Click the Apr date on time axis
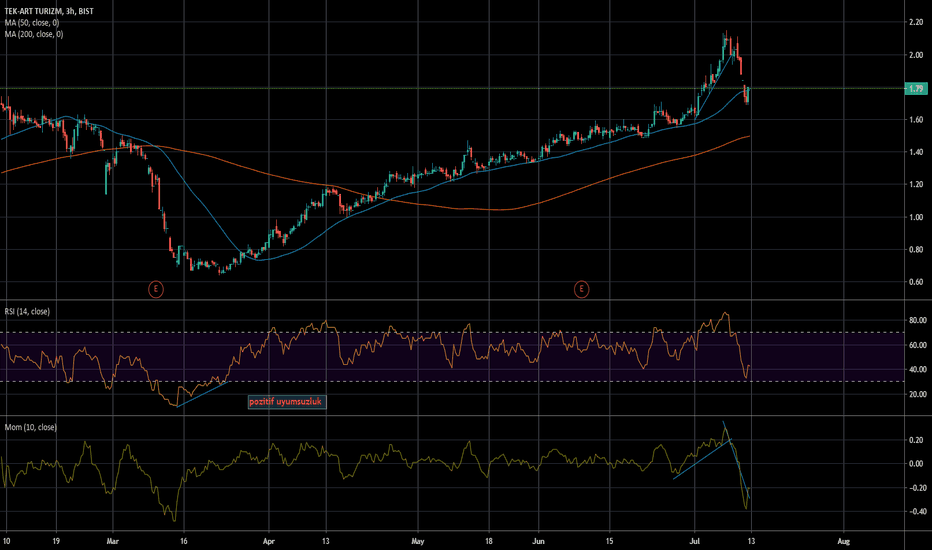This screenshot has height=550, width=932. click(269, 541)
